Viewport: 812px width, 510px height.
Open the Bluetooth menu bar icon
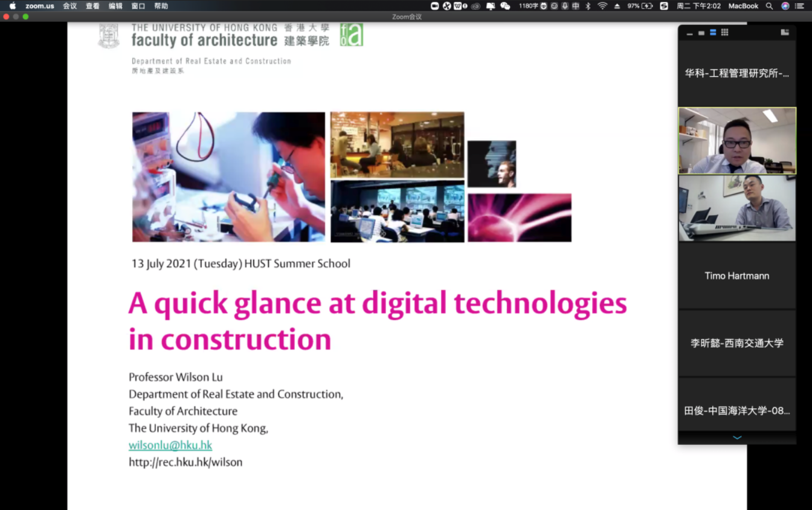point(588,6)
